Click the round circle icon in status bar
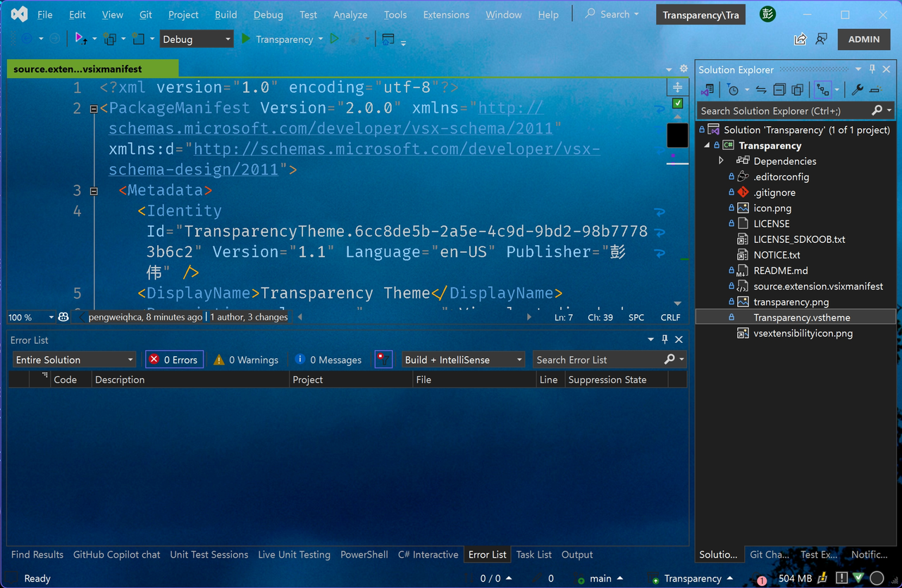The image size is (902, 588). (877, 578)
